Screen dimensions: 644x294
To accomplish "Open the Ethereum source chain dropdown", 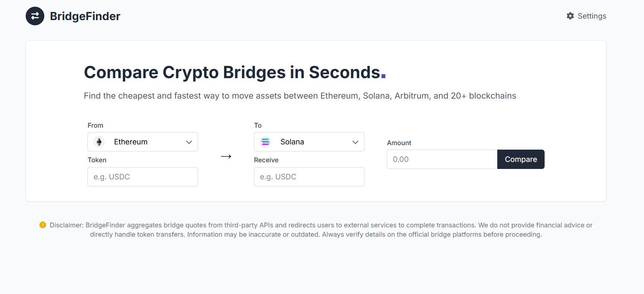I will click(x=143, y=142).
